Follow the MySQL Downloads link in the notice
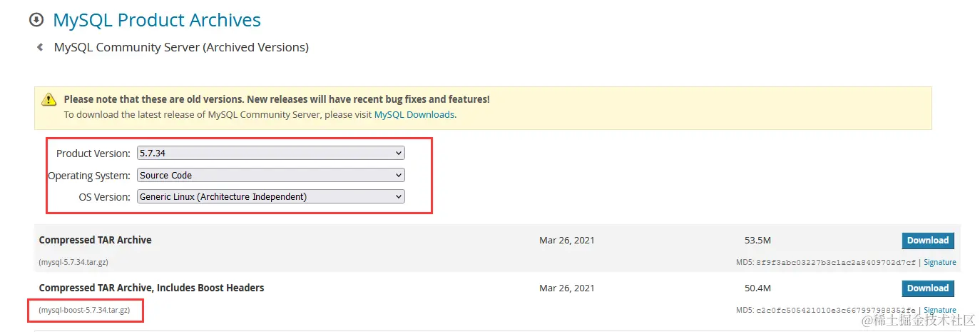 (x=414, y=114)
